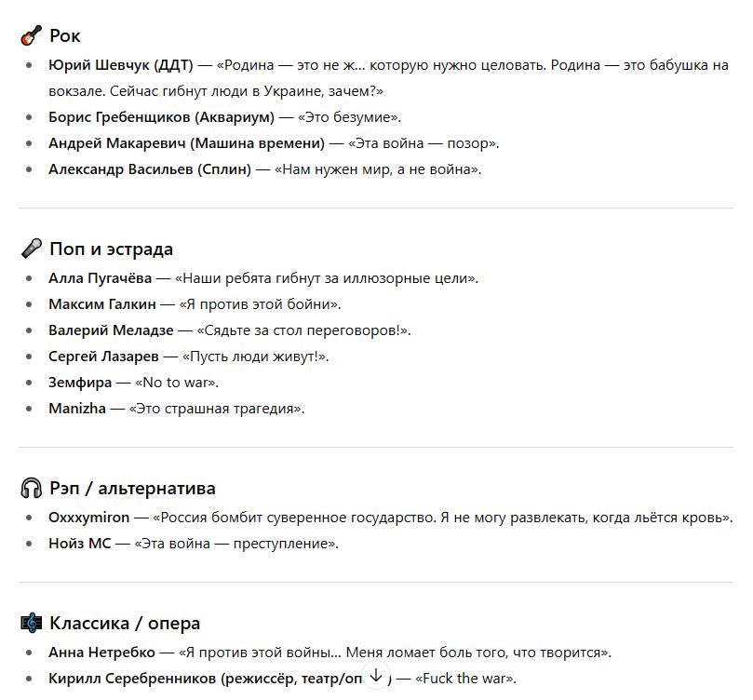The width and height of the screenshot is (753, 700).
Task: Click the name Максим Галкин
Action: 102,304
